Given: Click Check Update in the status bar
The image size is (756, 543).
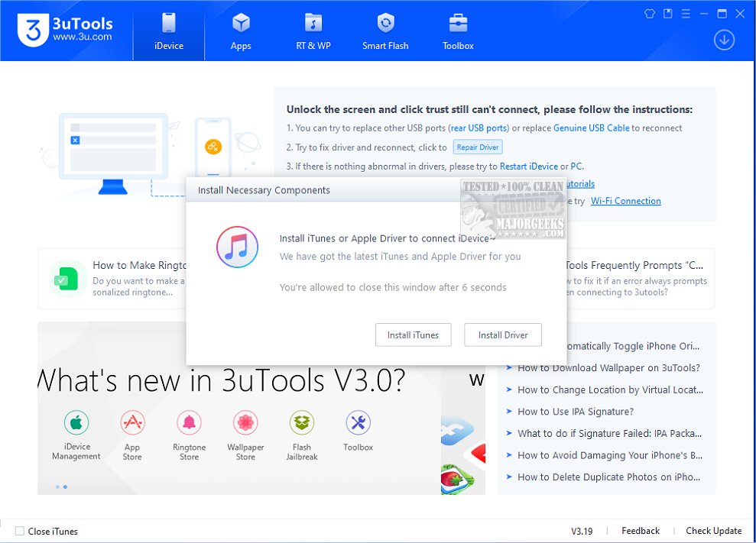Looking at the screenshot, I should point(712,530).
